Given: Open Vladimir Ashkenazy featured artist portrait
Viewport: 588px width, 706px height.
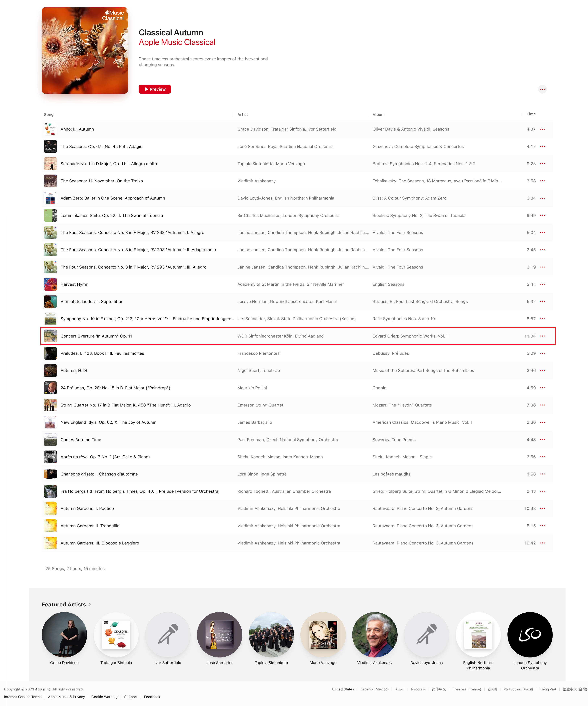Looking at the screenshot, I should click(x=375, y=635).
